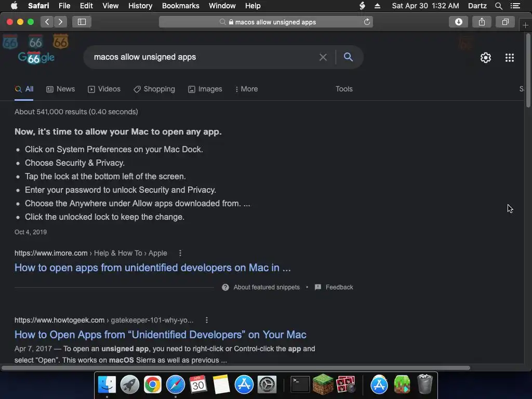Click the 'Choose Security & Privacy.' step
532x399 pixels.
[x=75, y=163]
